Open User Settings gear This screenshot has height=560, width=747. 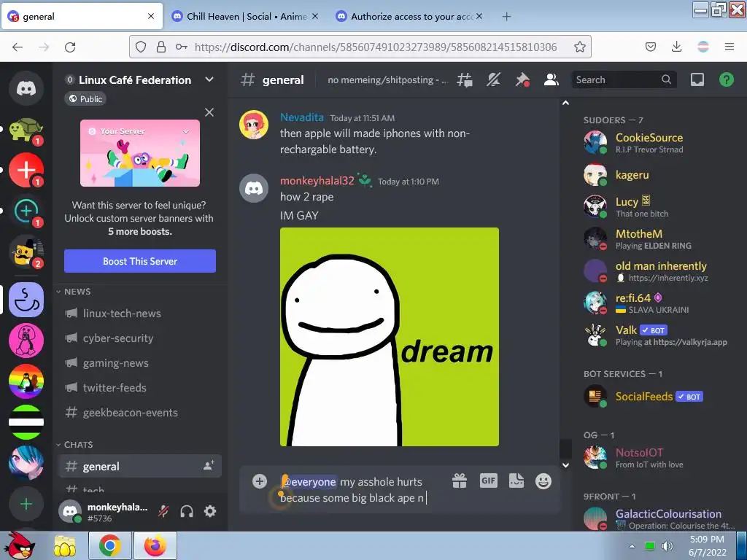tap(210, 511)
